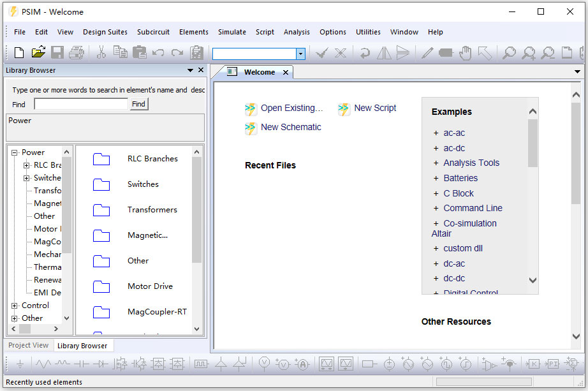The image size is (588, 391).
Task: Click the Save disk icon
Action: pos(57,53)
